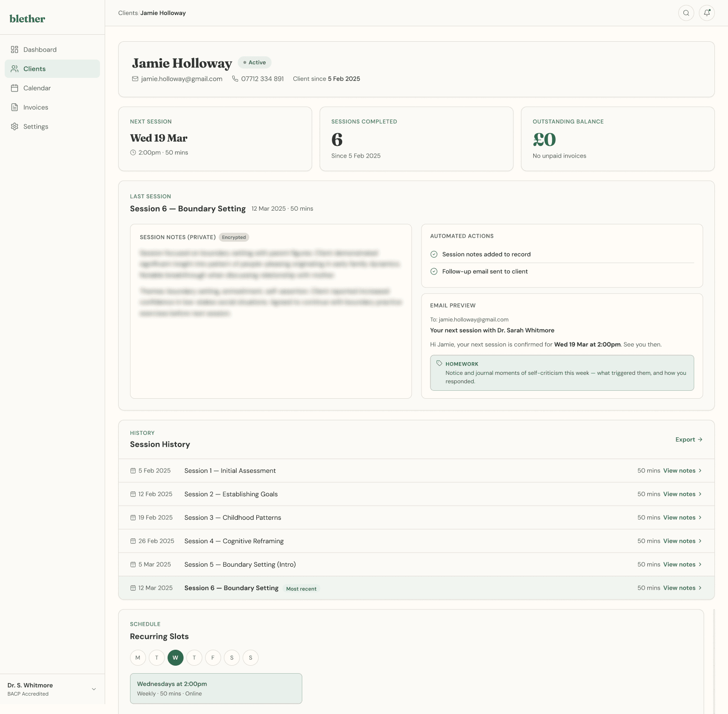This screenshot has height=714, width=728.
Task: Open Clients in the breadcrumb trail
Action: (x=127, y=13)
